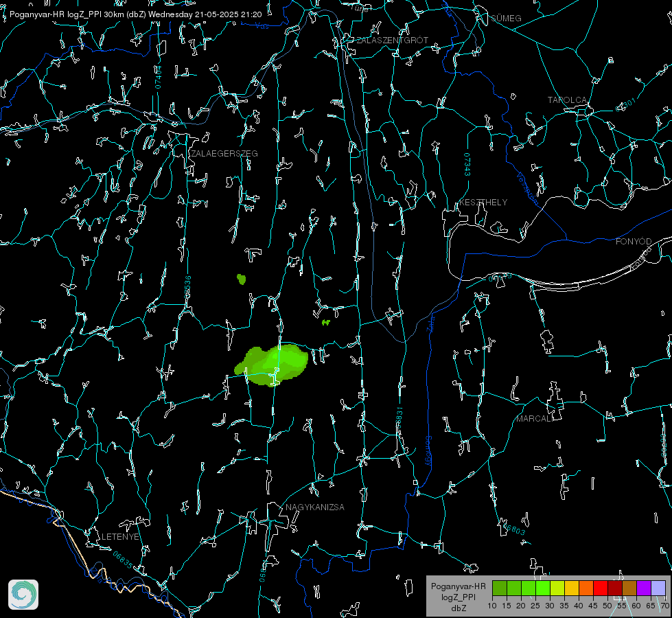Screen dimensions: 672x618
Task: Click the 10 value on legend scale
Action: (x=492, y=606)
